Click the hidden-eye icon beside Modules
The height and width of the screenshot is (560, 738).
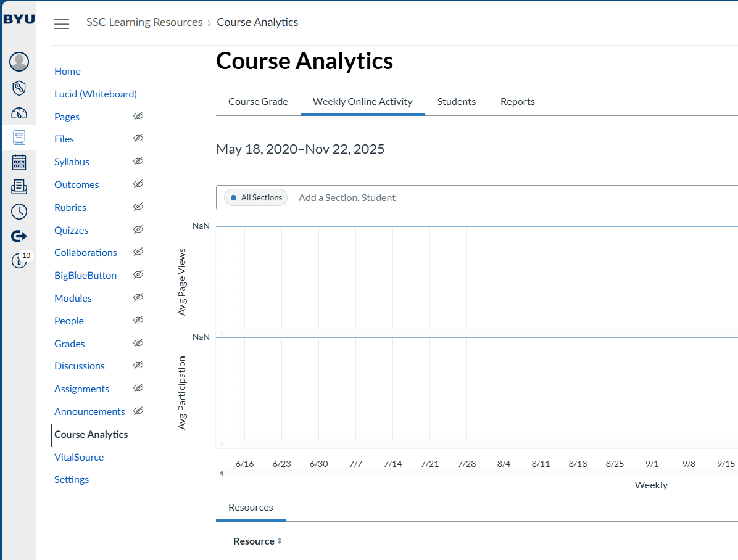click(138, 297)
